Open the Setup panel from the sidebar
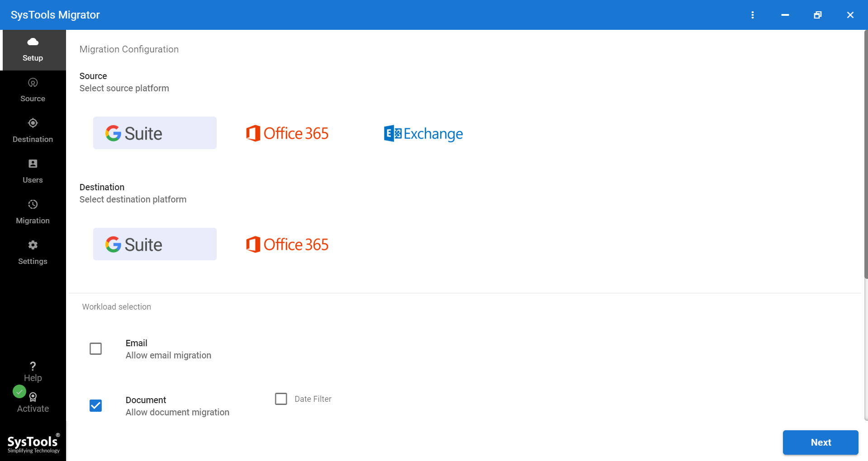868x461 pixels. click(x=33, y=50)
